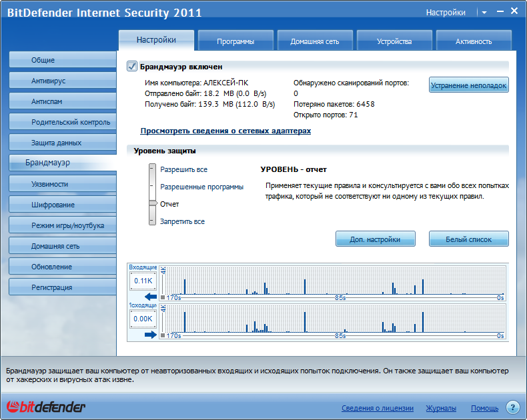Screen dimensions: 527x420
Task: Click the outgoing traffic graph
Action: [333, 321]
